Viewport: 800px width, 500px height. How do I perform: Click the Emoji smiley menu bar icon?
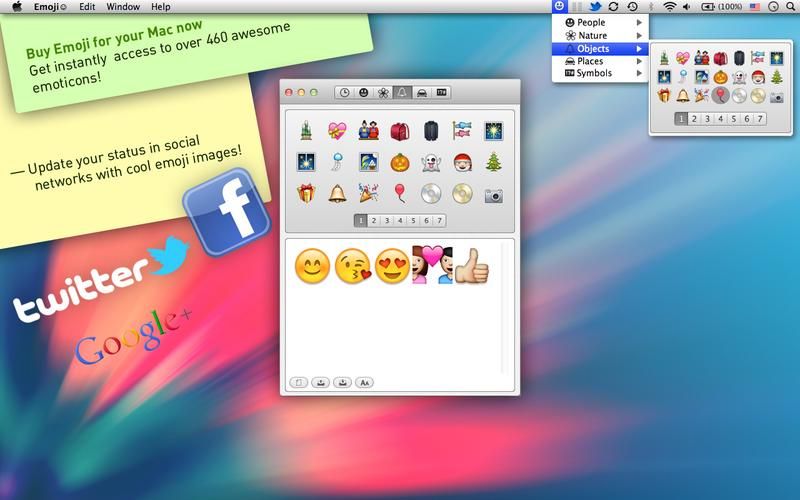pos(558,6)
